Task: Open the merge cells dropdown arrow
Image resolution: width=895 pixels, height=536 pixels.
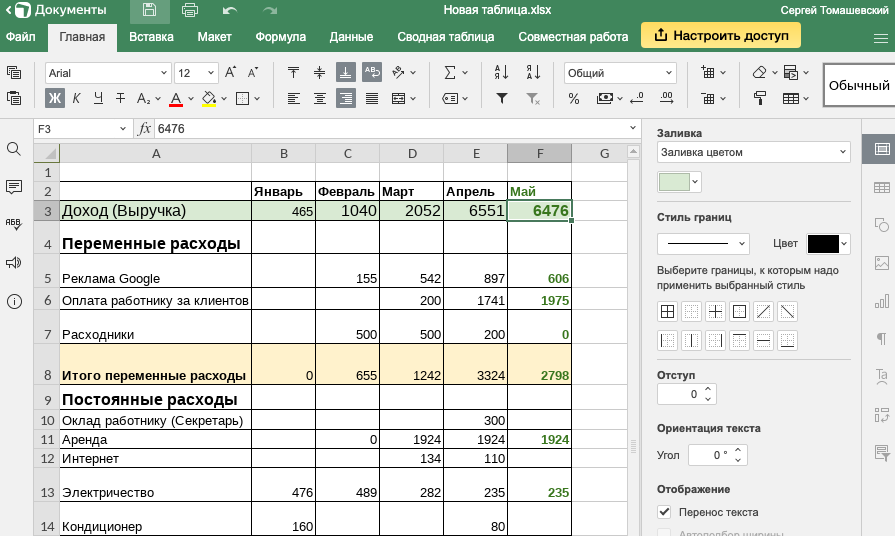Action: 413,99
